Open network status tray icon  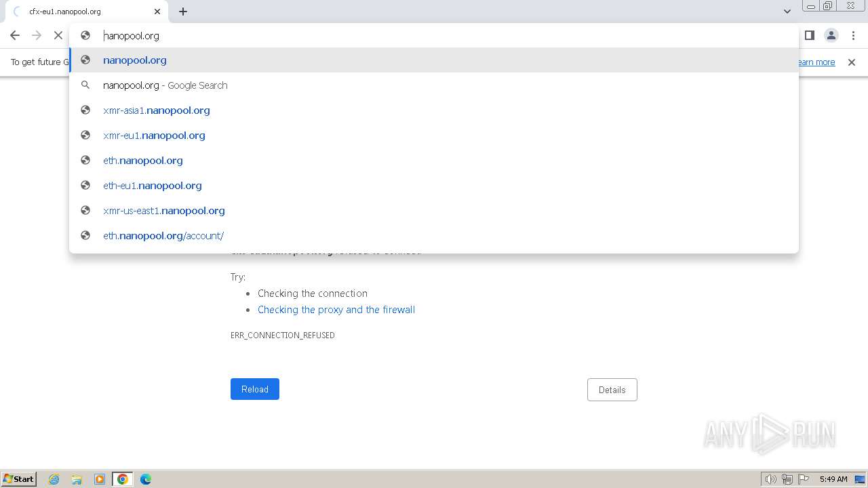pos(787,479)
